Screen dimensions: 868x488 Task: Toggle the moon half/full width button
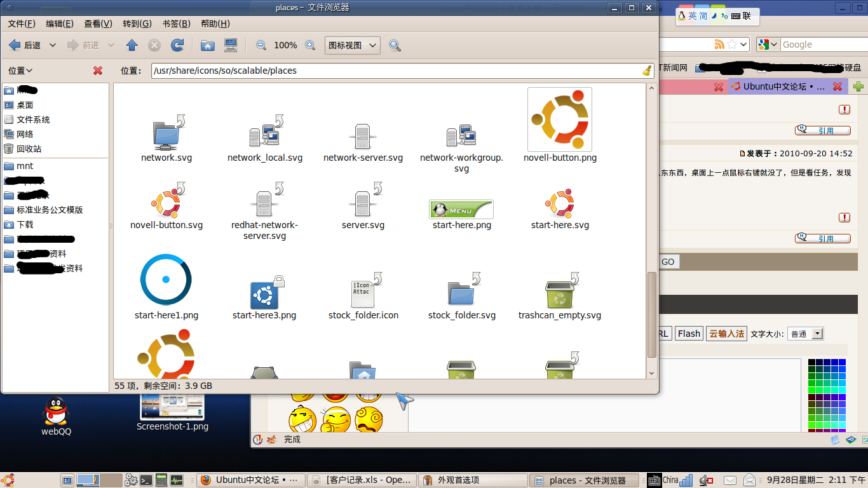pyautogui.click(x=714, y=16)
